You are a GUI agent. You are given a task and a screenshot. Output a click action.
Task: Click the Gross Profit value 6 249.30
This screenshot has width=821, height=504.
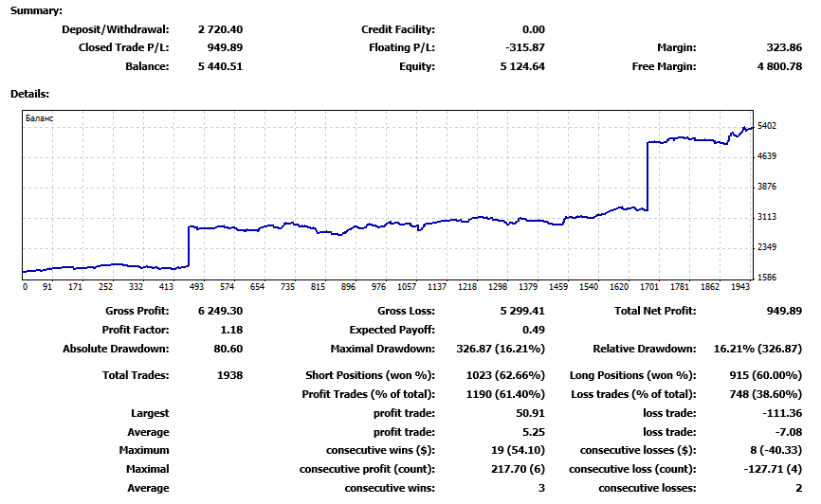tap(220, 311)
